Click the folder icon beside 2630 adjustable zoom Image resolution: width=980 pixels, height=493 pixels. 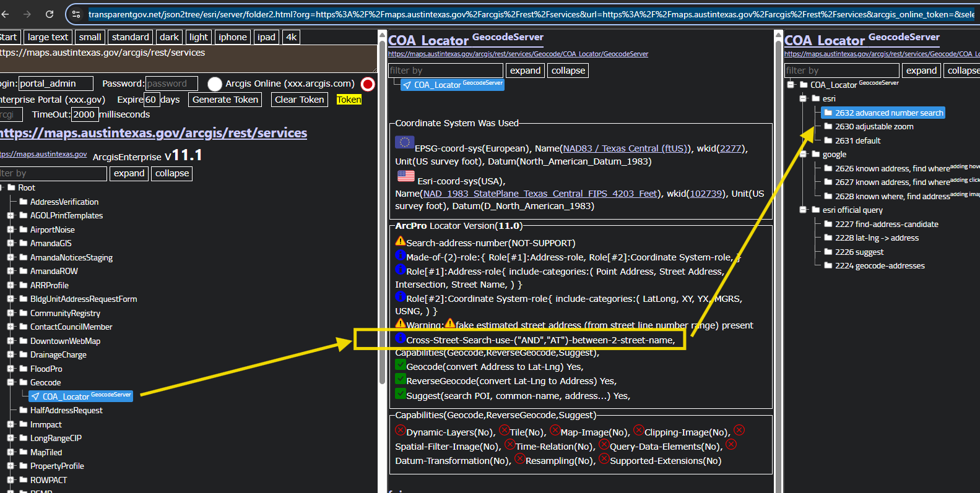(828, 126)
